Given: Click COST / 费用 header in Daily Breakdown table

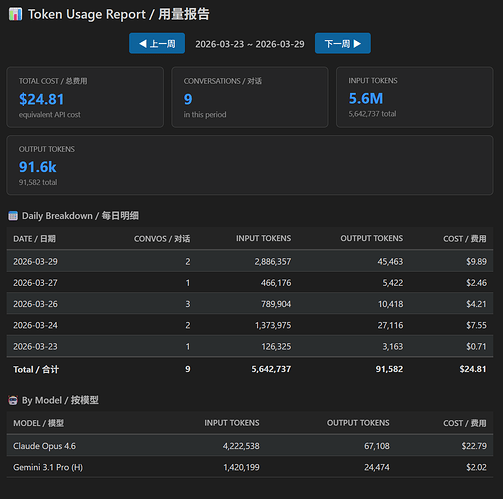Looking at the screenshot, I should (x=465, y=239).
